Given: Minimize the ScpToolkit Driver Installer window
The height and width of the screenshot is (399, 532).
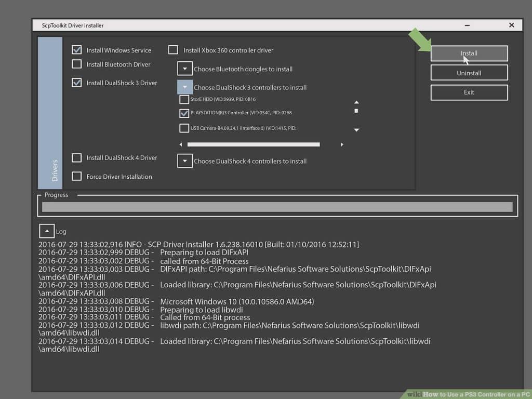Looking at the screenshot, I should click(467, 25).
